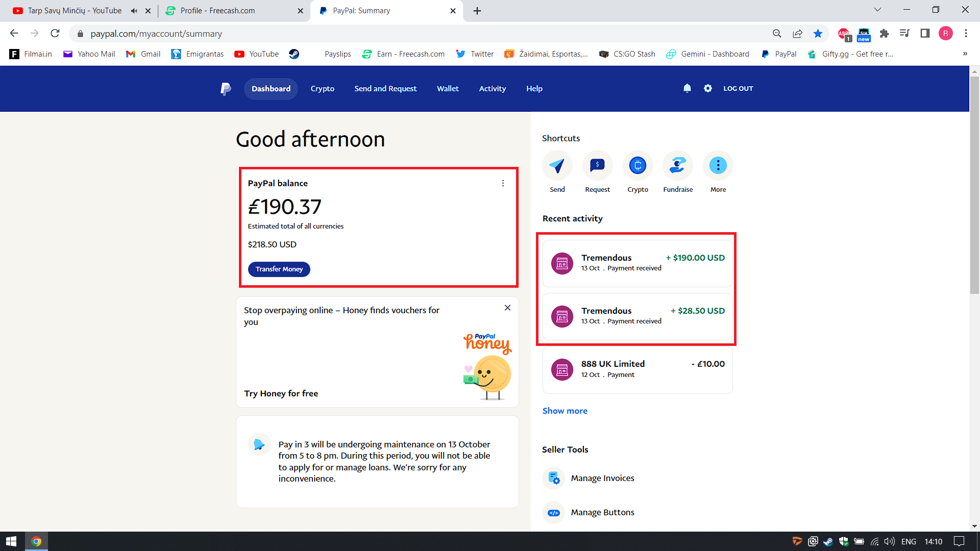
Task: Open the tab search dropdown arrow
Action: [877, 10]
